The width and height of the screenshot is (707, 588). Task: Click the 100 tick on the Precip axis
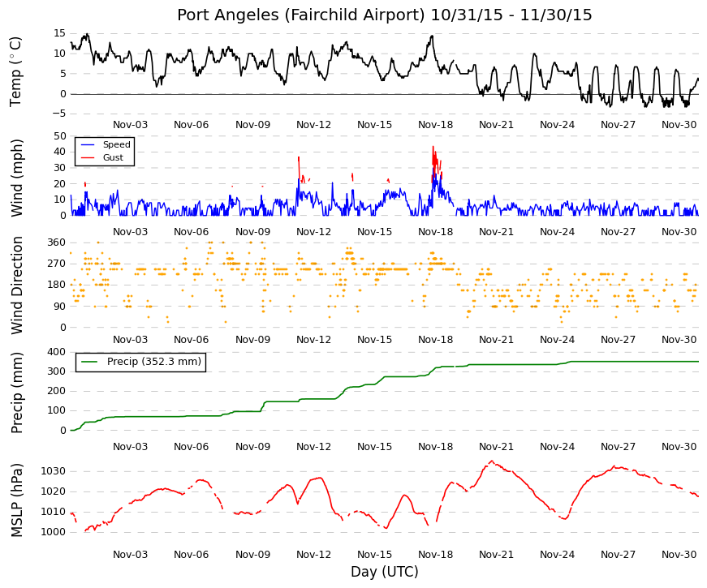[56, 411]
